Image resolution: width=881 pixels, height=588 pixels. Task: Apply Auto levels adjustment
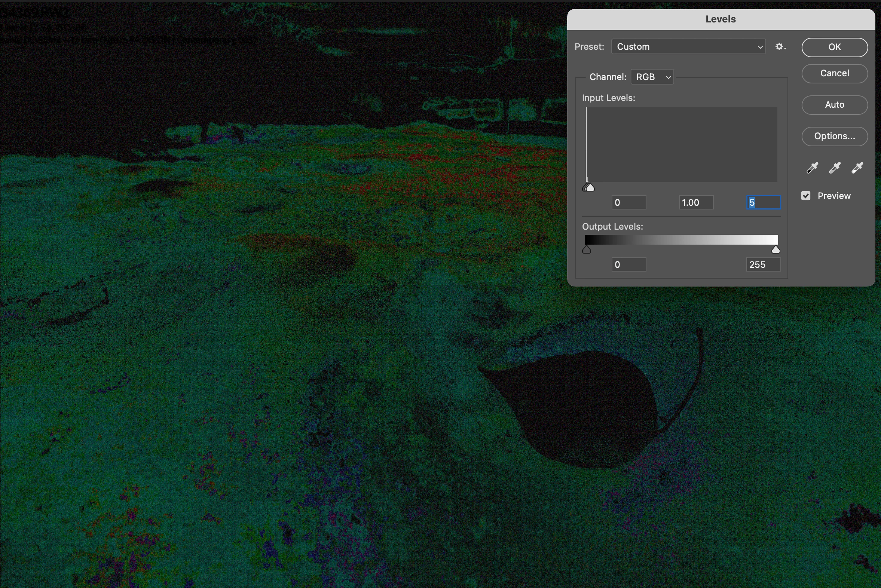click(835, 105)
